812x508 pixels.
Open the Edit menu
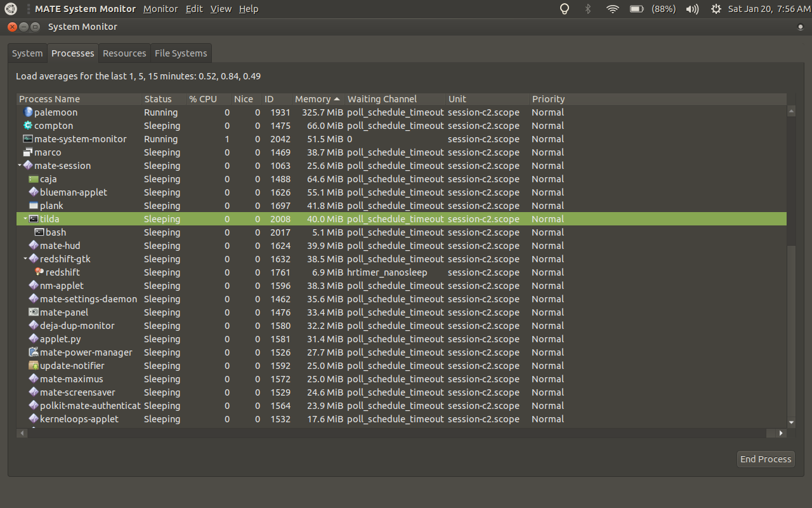click(194, 9)
